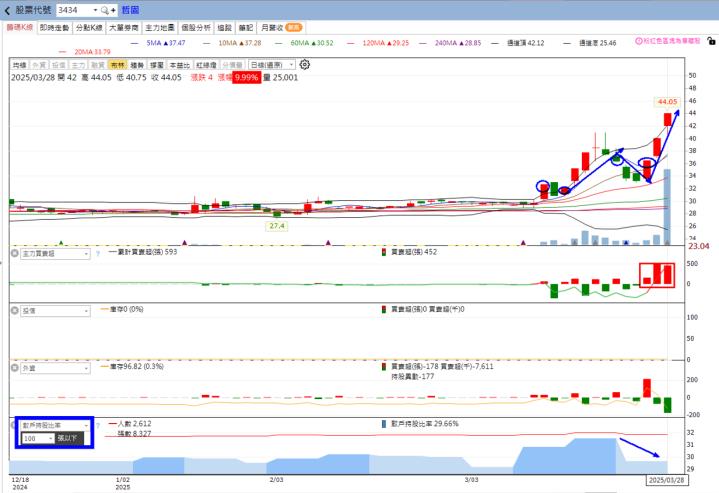Screen dimensions: 719x493
Task: Click the unlock padlock icon
Action: (x=711, y=41)
